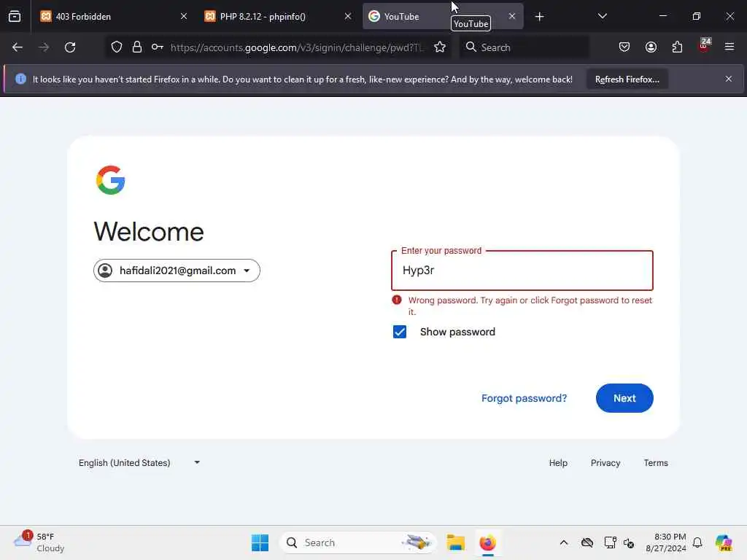Viewport: 747px width, 560px height.
Task: Open the Privacy link
Action: click(x=605, y=463)
